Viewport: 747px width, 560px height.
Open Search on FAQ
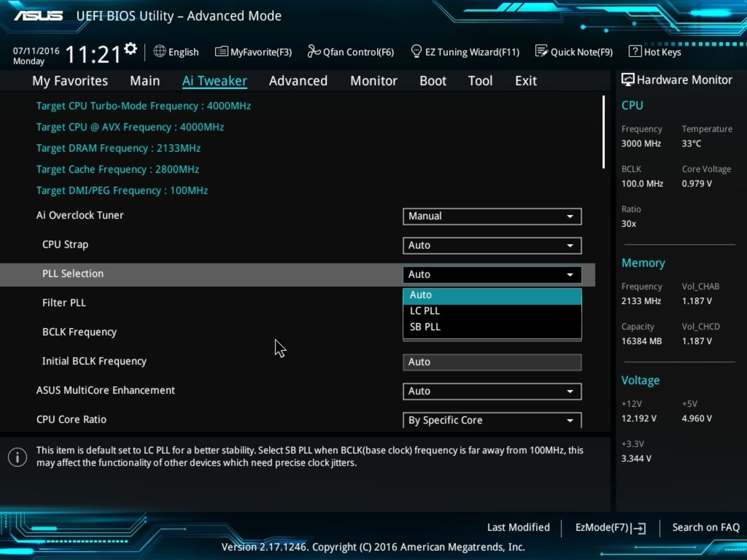click(706, 528)
